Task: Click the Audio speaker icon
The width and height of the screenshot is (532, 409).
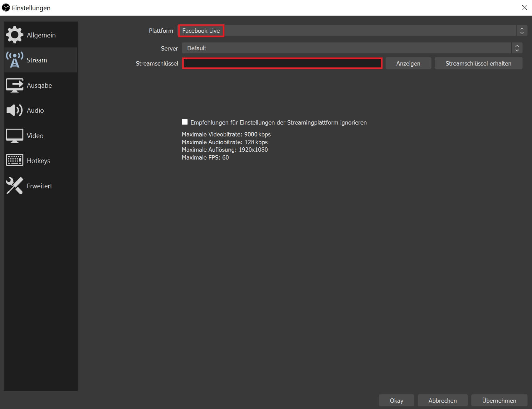Action: [x=14, y=110]
